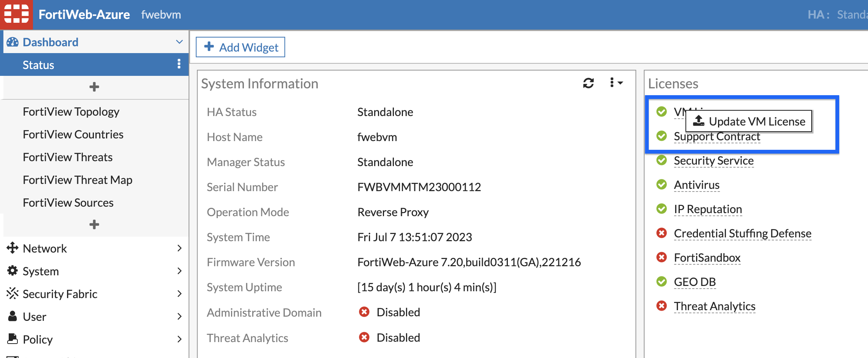Expand the Network menu chevron
Screen dimensions: 868x358
click(180, 248)
